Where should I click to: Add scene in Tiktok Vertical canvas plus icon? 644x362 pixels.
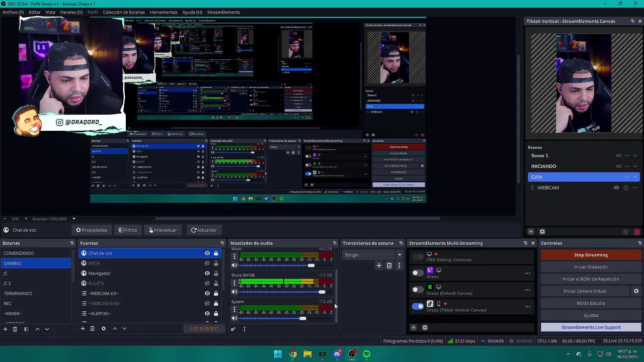coord(531,232)
